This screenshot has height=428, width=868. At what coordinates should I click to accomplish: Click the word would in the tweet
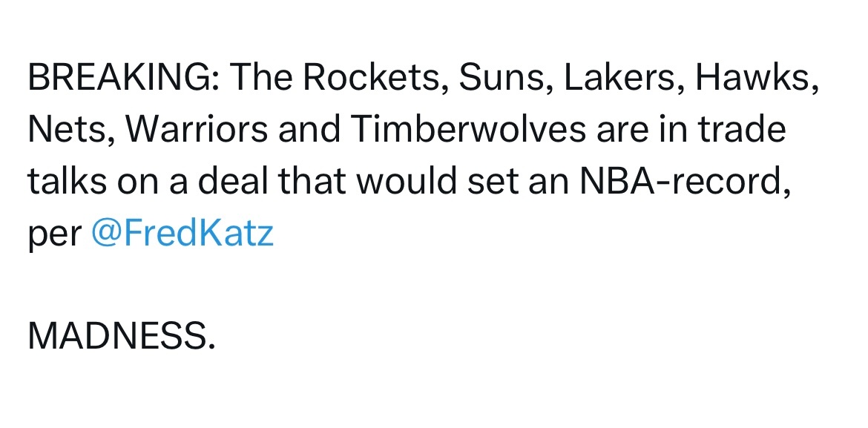tap(407, 180)
